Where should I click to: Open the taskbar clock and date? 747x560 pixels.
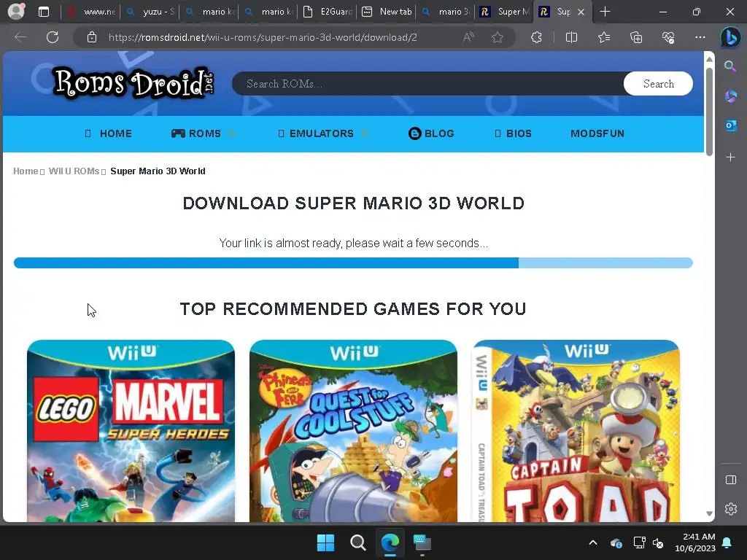click(695, 542)
